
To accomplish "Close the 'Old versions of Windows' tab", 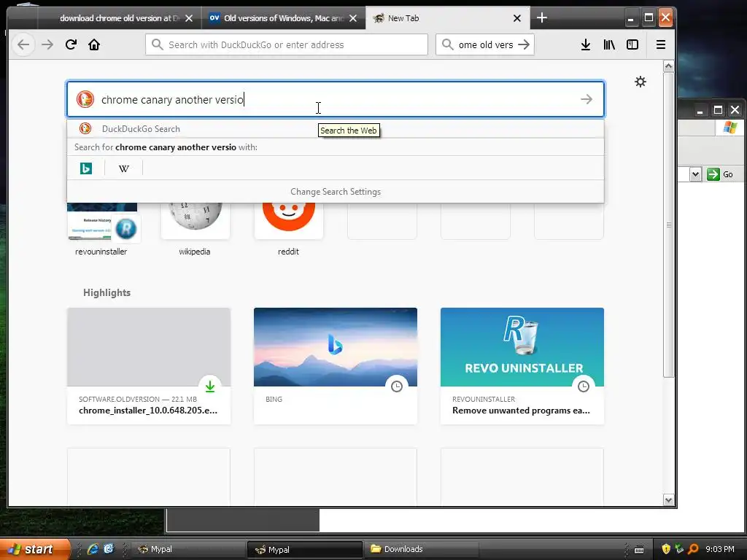I will (352, 18).
